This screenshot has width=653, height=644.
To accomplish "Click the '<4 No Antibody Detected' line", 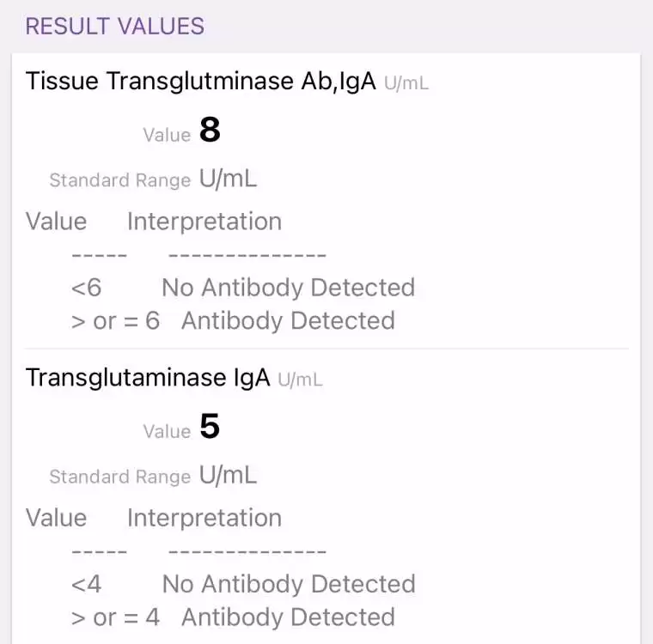I will coord(243,584).
